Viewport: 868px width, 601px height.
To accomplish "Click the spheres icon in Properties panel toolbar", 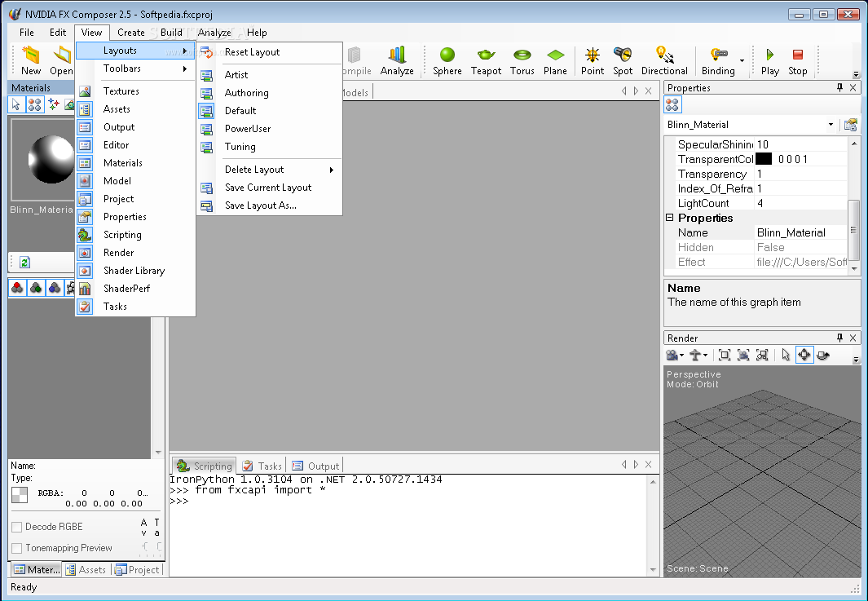I will (x=672, y=104).
